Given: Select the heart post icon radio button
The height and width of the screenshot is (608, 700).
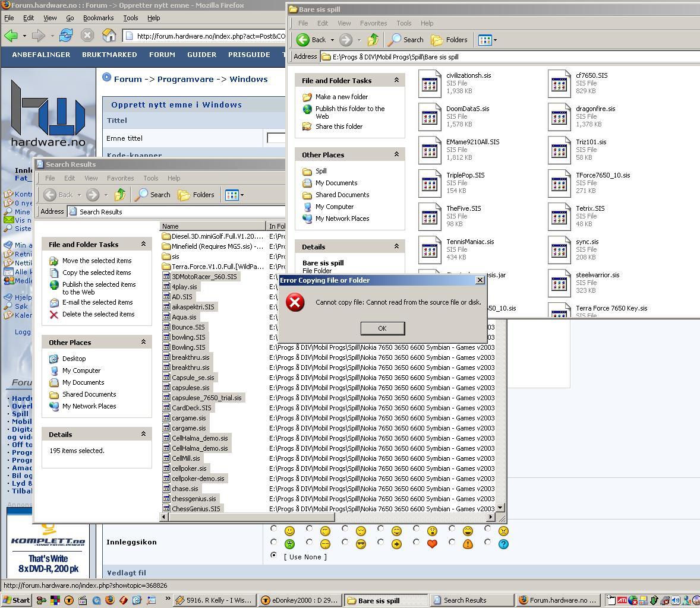Looking at the screenshot, I should coord(416,542).
